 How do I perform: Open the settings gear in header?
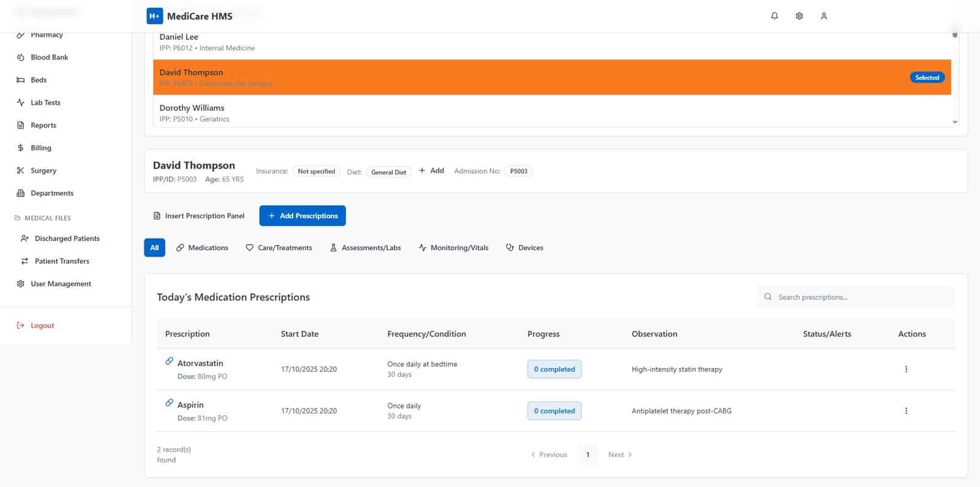pos(799,16)
